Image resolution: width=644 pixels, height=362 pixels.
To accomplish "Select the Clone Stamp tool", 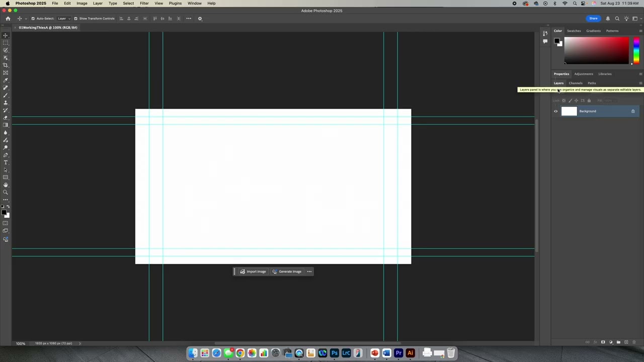I will coord(6,103).
